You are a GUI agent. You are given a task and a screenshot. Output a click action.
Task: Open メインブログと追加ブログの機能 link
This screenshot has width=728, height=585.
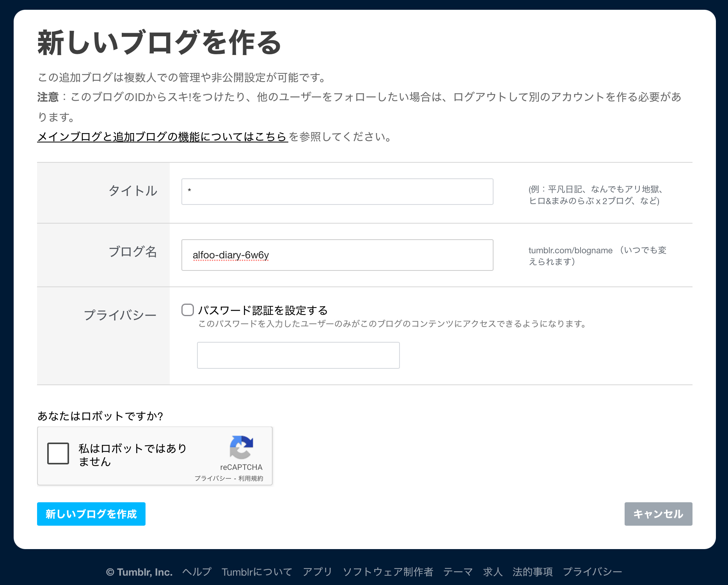pos(162,137)
